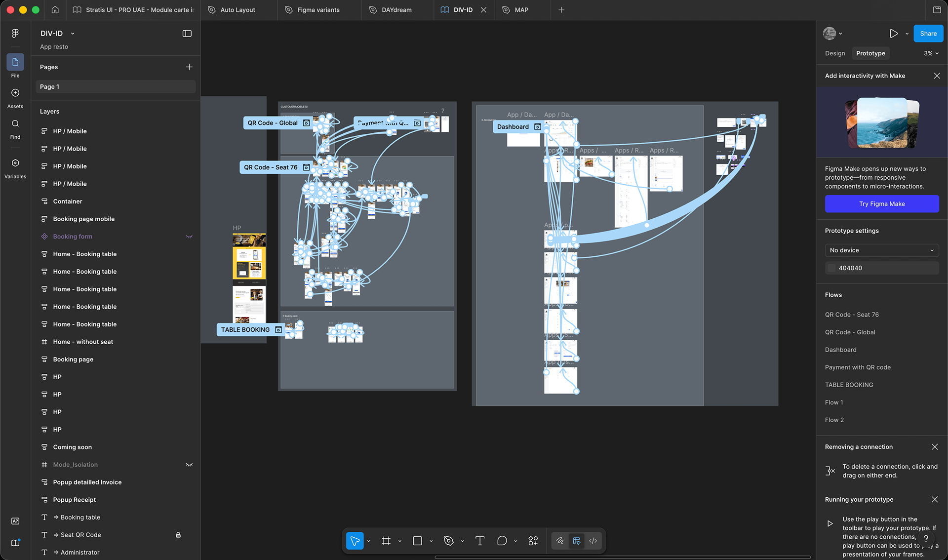Switch to the DAYdream file tab
This screenshot has width=948, height=560.
pos(396,10)
